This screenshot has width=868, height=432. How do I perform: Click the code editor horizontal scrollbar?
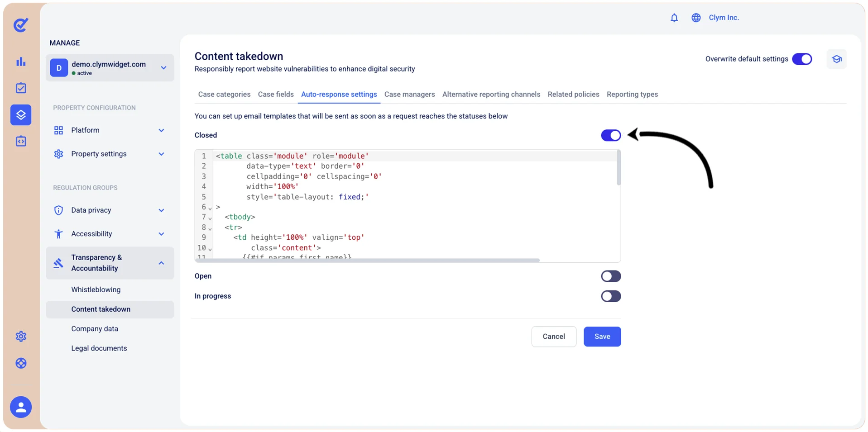tap(368, 261)
